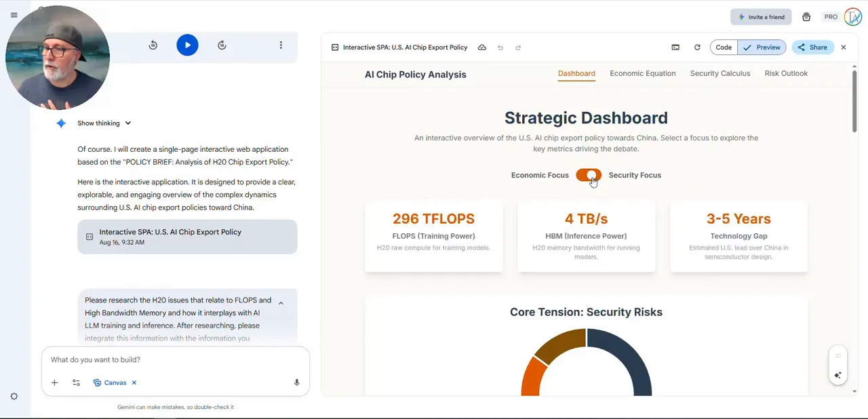Open the plus icon to attach files
Image resolution: width=868 pixels, height=419 pixels.
click(x=54, y=382)
